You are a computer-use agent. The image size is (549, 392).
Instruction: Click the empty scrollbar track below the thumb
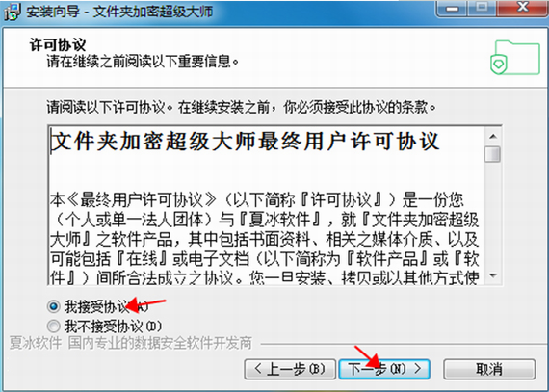click(x=493, y=215)
